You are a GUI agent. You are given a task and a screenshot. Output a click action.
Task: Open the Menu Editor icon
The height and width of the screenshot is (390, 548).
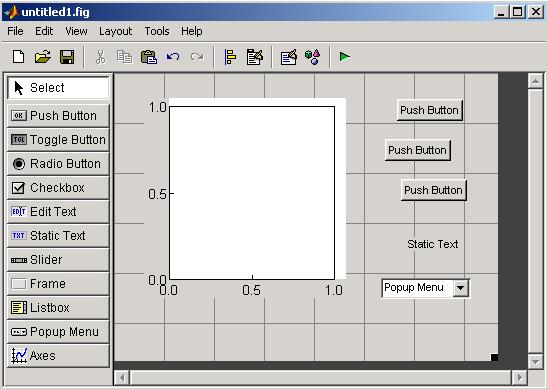tap(255, 57)
